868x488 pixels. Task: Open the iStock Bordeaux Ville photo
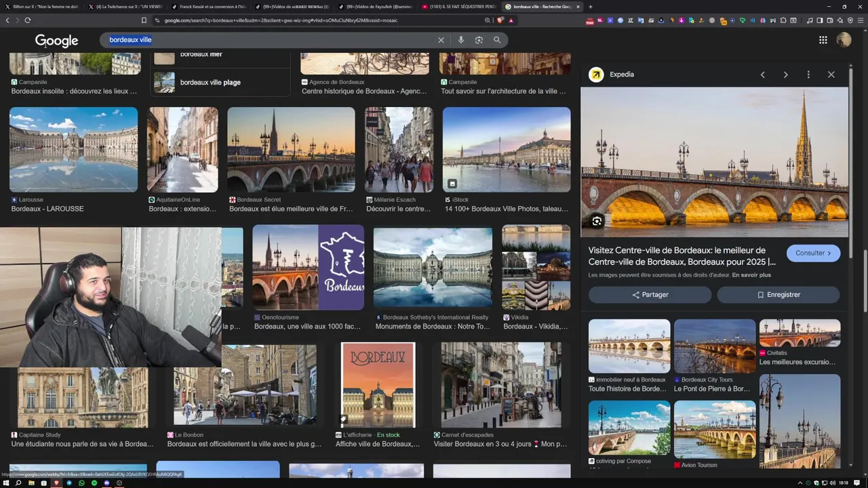click(507, 150)
